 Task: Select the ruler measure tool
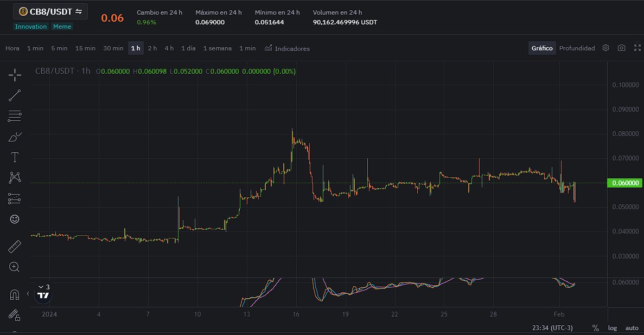pyautogui.click(x=15, y=247)
